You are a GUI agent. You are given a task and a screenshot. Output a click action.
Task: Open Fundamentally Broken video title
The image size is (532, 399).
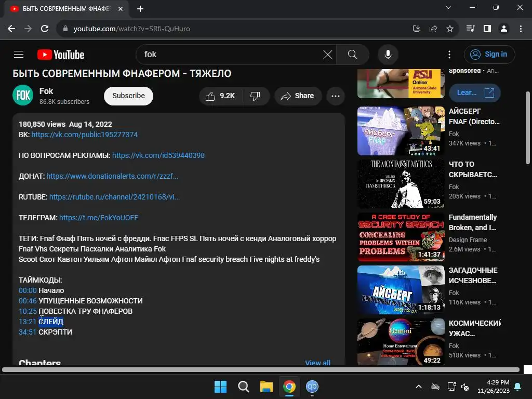[473, 222]
